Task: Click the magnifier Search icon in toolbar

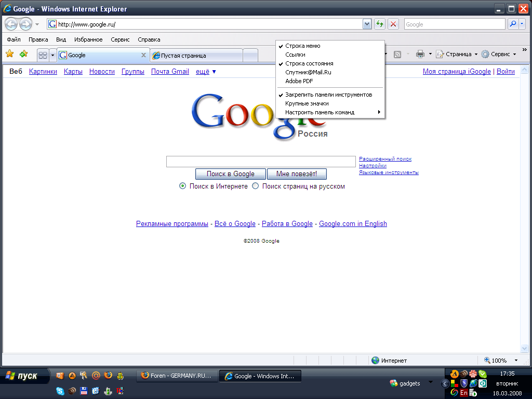Action: tap(513, 24)
